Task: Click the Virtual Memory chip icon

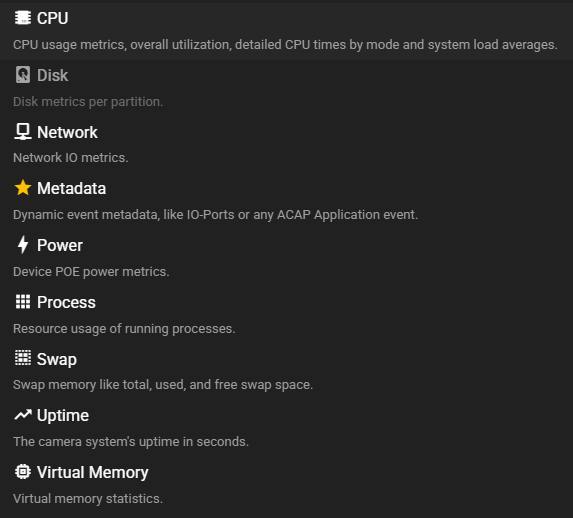Action: pos(23,472)
